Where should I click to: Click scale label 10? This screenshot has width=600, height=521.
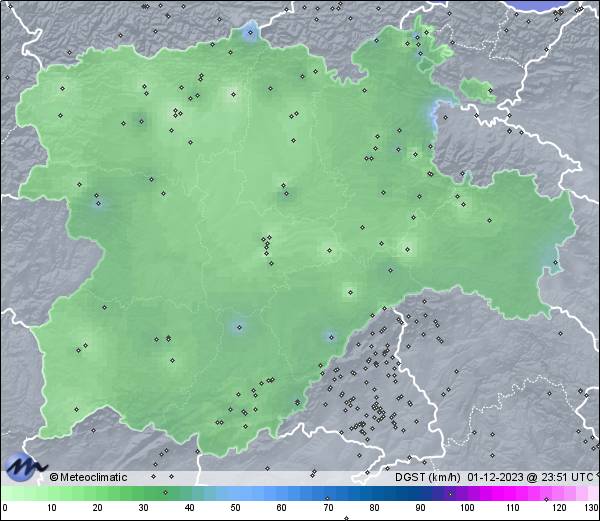51,508
